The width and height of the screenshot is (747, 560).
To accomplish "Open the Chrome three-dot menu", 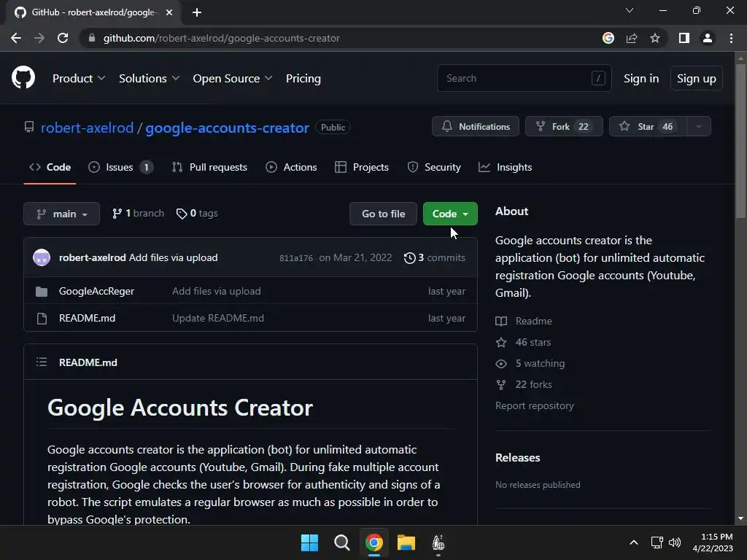I will pos(731,38).
